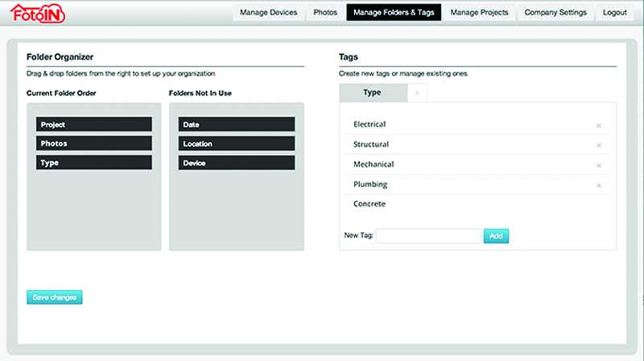Image resolution: width=644 pixels, height=361 pixels.
Task: Open Manage Projects page
Action: click(x=479, y=12)
